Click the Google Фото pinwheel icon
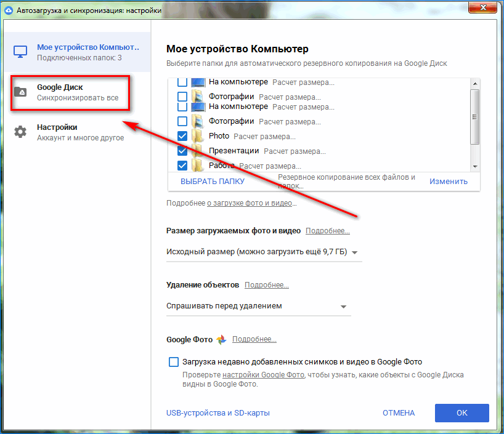 pos(221,340)
